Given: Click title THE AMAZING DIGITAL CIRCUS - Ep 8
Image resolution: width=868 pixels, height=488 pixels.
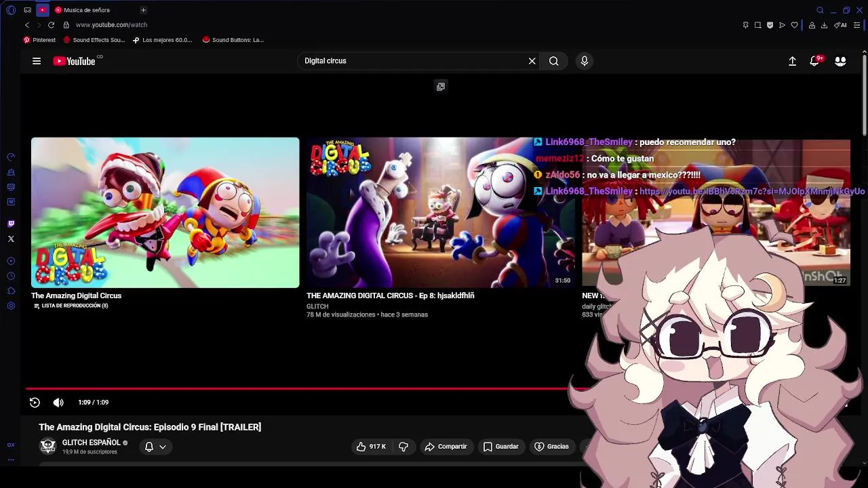Looking at the screenshot, I should click(x=391, y=296).
